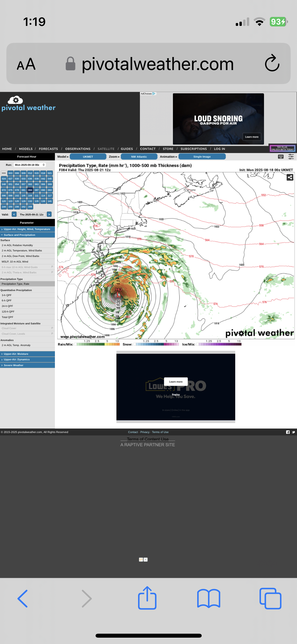297x644 pixels.
Task: Click the Snow color legend bar
Action: pos(156,344)
